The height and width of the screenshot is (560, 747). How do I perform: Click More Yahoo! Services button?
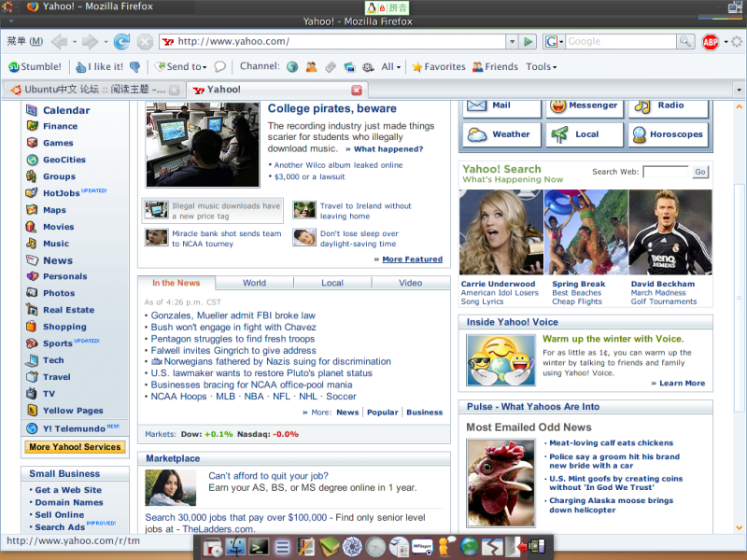(75, 447)
